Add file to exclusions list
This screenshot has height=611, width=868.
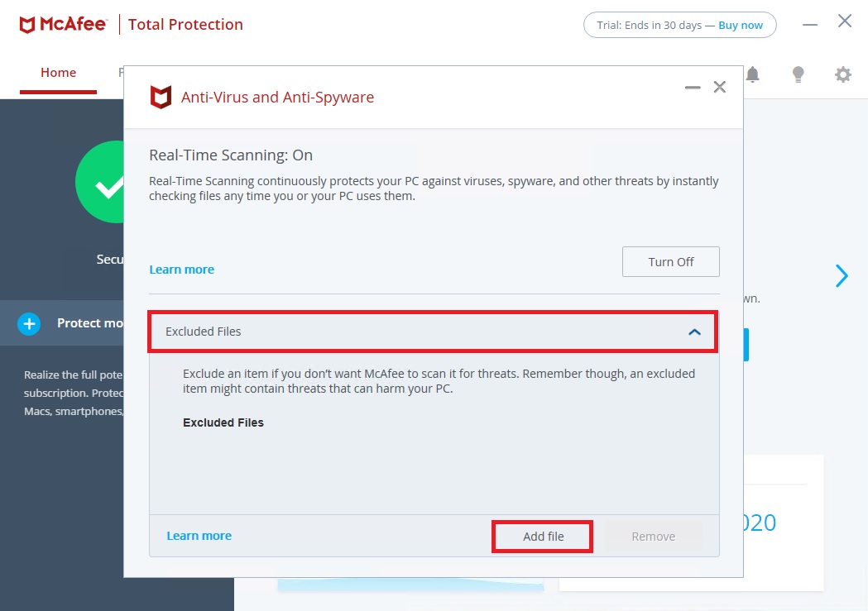(543, 537)
